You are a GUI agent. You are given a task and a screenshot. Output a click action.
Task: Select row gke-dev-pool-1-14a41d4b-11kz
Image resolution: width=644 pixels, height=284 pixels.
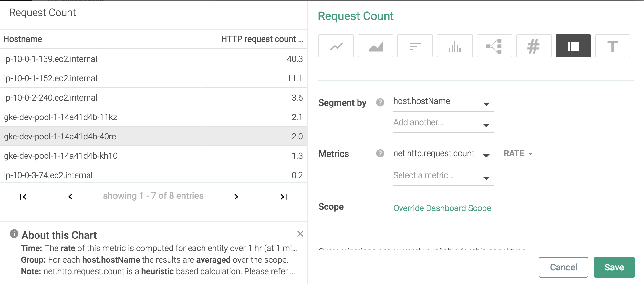pos(154,117)
